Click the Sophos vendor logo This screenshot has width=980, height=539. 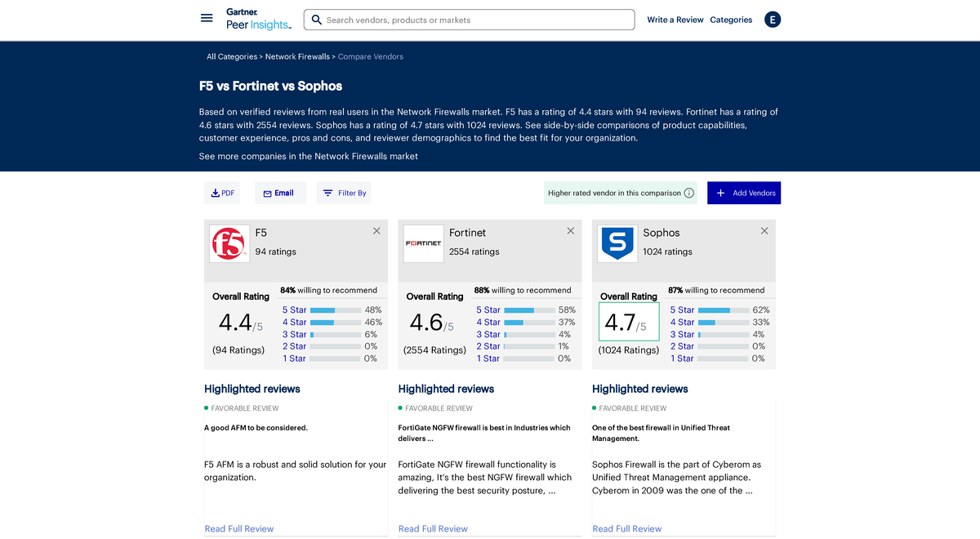[617, 243]
